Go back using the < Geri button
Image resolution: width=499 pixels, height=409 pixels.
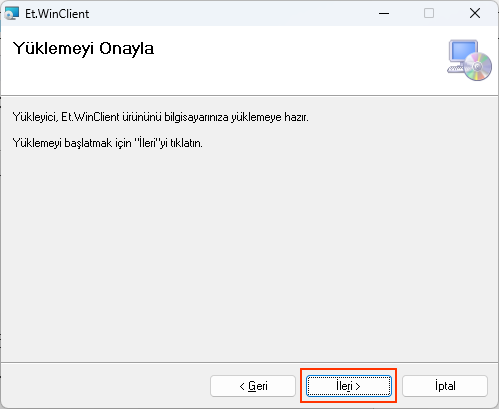coord(253,386)
